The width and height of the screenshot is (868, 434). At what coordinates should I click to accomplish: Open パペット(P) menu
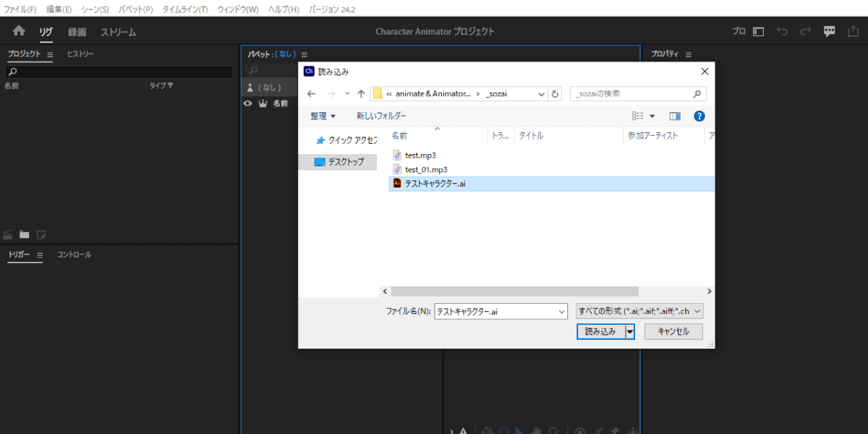(x=136, y=9)
